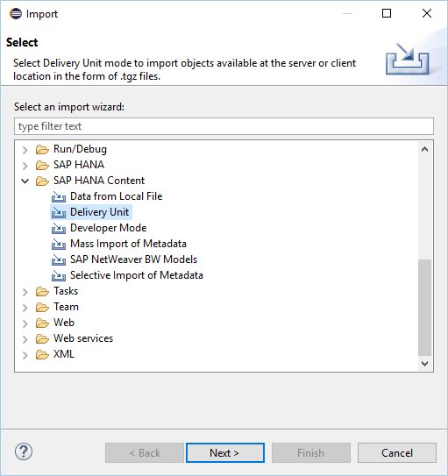
Task: Collapse the SAP HANA Content category
Action: coord(25,181)
